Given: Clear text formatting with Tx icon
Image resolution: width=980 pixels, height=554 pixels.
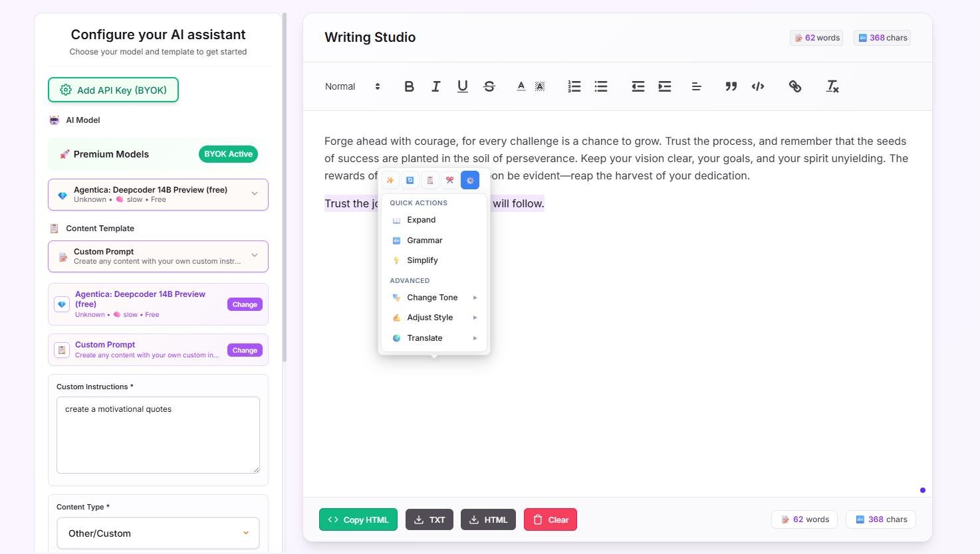Looking at the screenshot, I should click(x=832, y=86).
